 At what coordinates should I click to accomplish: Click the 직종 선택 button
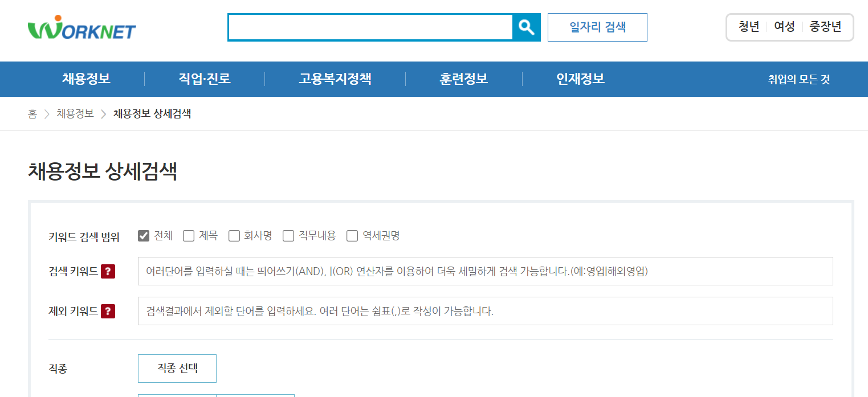pos(177,369)
